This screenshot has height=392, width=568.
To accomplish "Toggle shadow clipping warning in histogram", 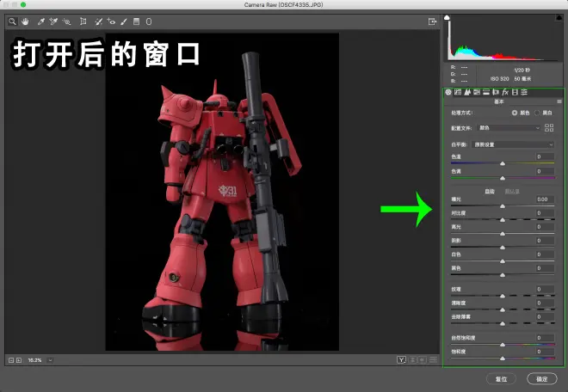I will coord(447,17).
